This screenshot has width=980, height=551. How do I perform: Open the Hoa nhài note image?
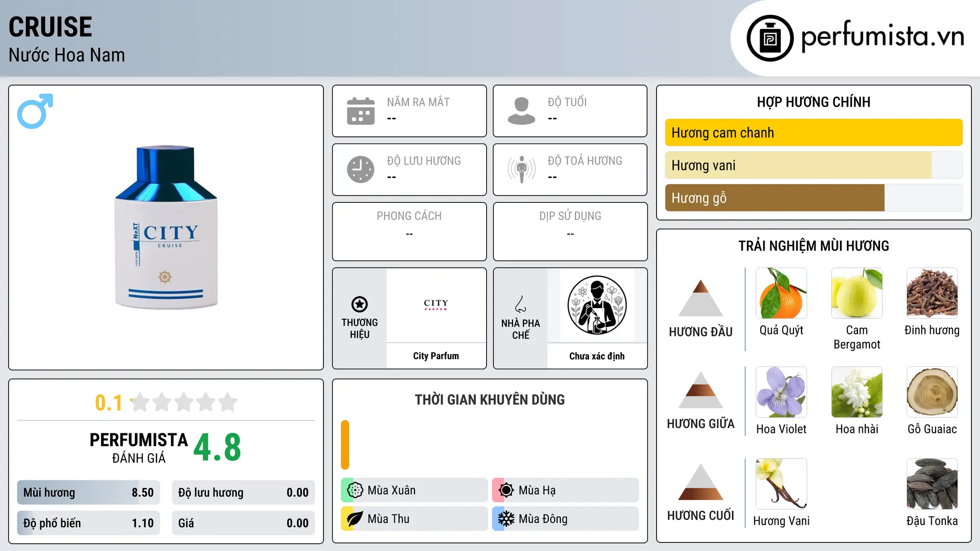point(857,392)
